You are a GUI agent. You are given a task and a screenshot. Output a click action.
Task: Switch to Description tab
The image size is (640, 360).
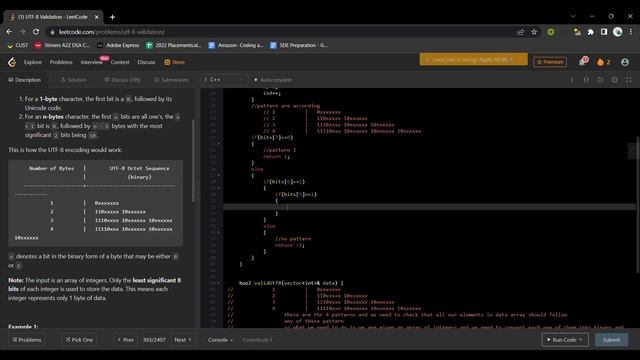pyautogui.click(x=24, y=80)
